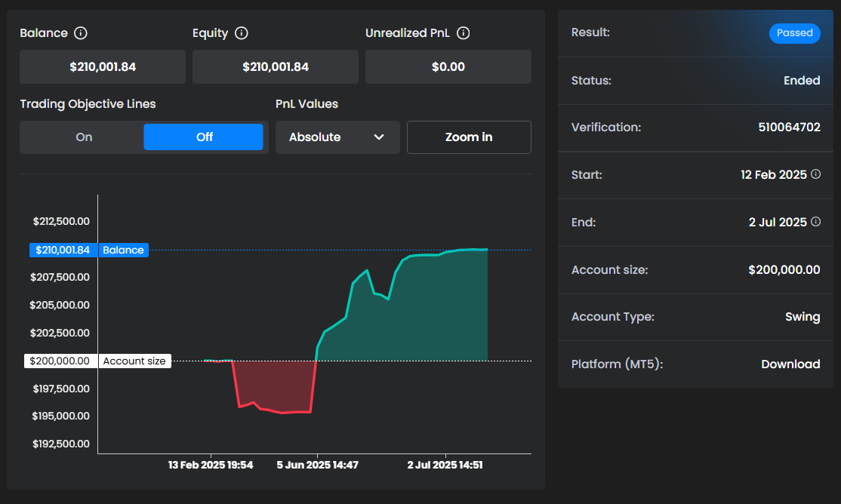Switch Trading Objective Lines to Off
Viewport: 841px width, 504px height.
point(204,137)
